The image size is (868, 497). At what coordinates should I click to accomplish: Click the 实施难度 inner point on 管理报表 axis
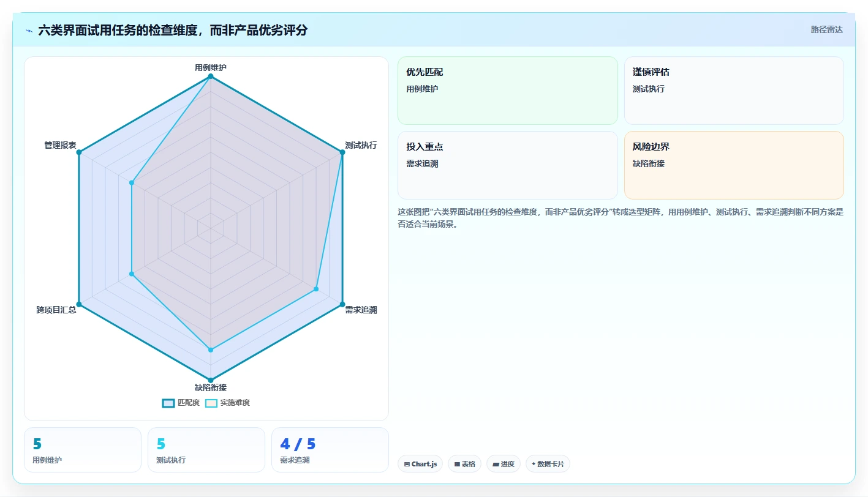132,182
